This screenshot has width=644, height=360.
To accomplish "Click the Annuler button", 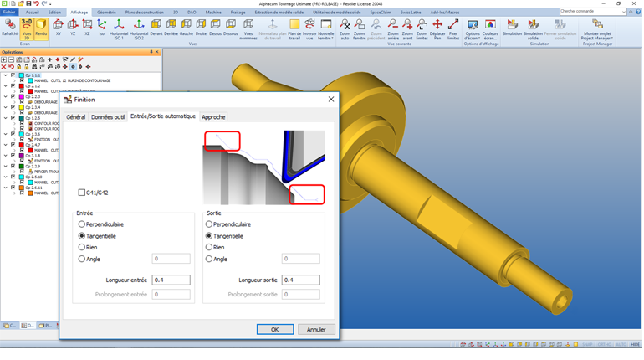I will click(x=316, y=330).
